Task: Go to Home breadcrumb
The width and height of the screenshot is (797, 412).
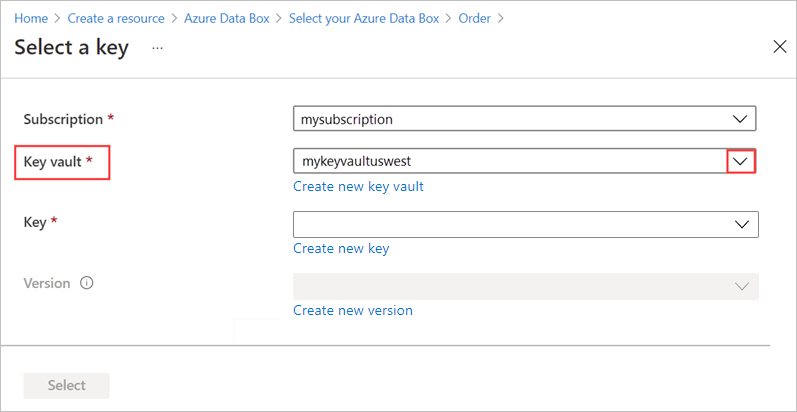Action: (x=31, y=18)
